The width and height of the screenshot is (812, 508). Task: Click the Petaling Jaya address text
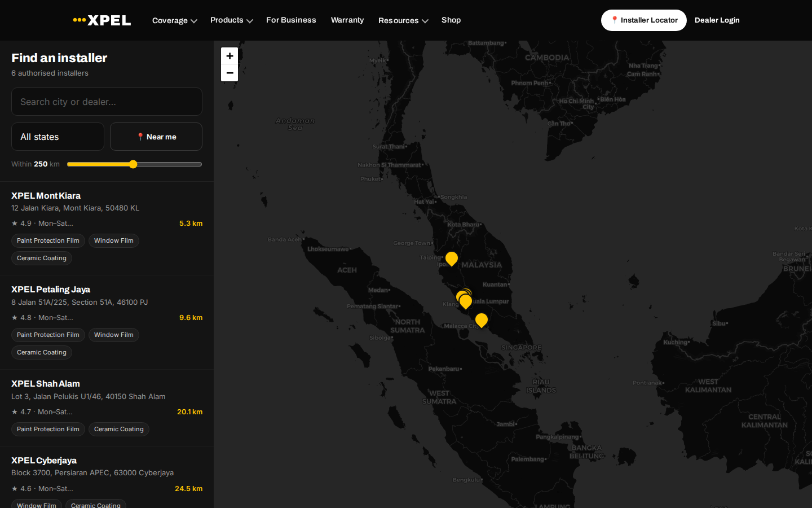tap(80, 302)
